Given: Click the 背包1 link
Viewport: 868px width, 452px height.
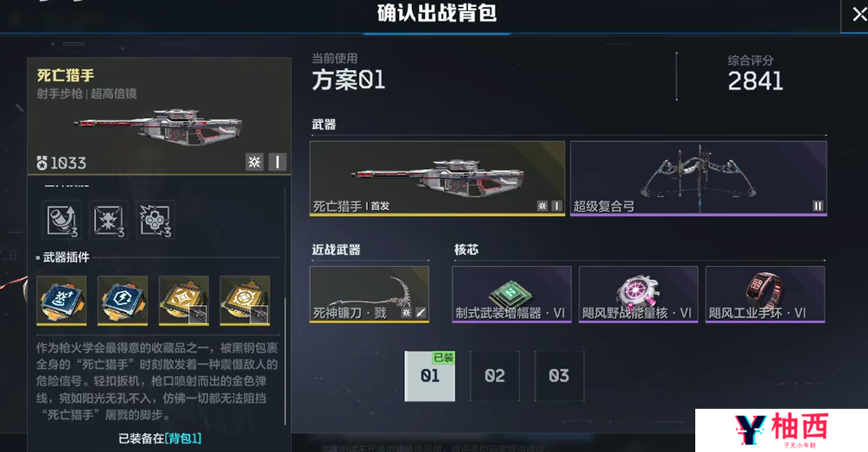Looking at the screenshot, I should point(183,439).
